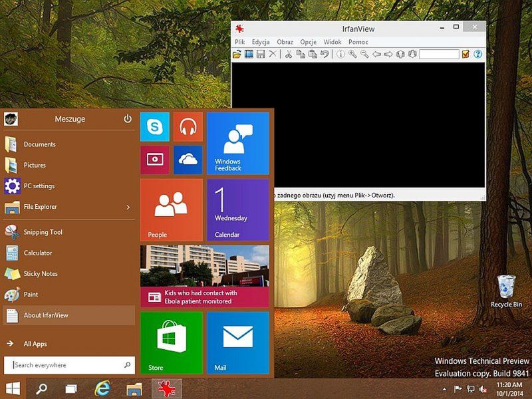The width and height of the screenshot is (532, 399).
Task: Open the Recycle Bin desktop icon
Action: pyautogui.click(x=506, y=291)
